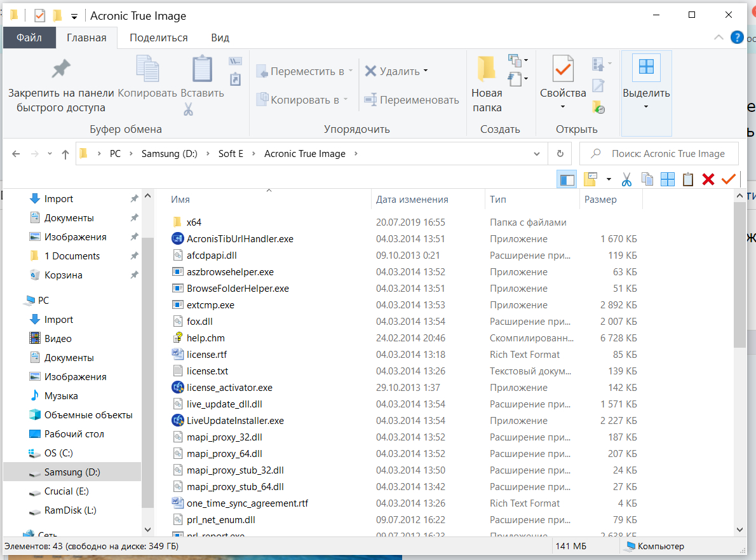Image resolution: width=756 pixels, height=560 pixels.
Task: Open Quick Access Toolbar customize dropdown
Action: point(74,16)
